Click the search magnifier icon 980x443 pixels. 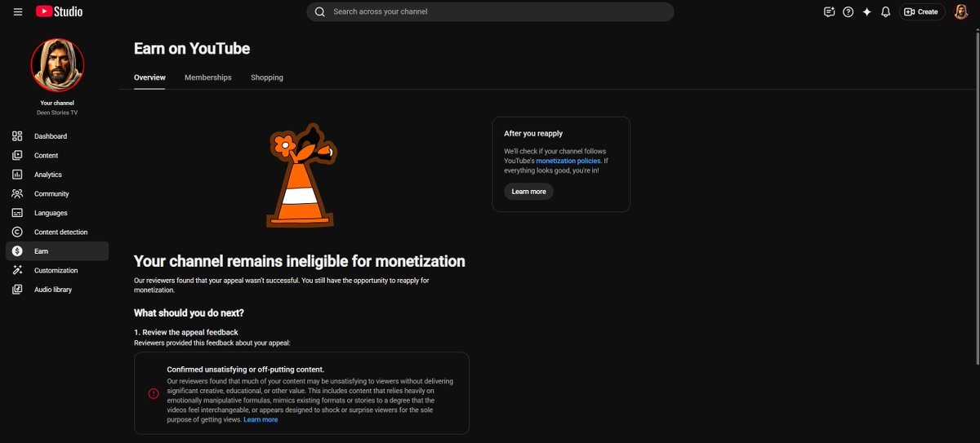[x=319, y=11]
